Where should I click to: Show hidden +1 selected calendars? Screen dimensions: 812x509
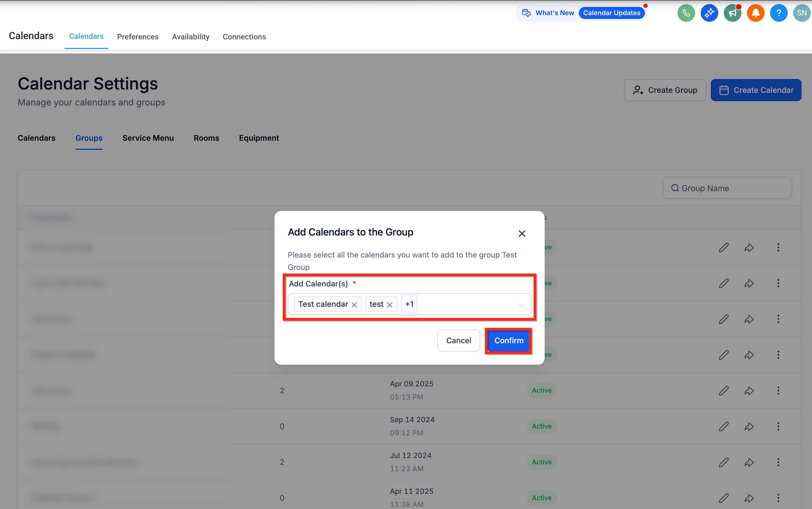pyautogui.click(x=409, y=304)
